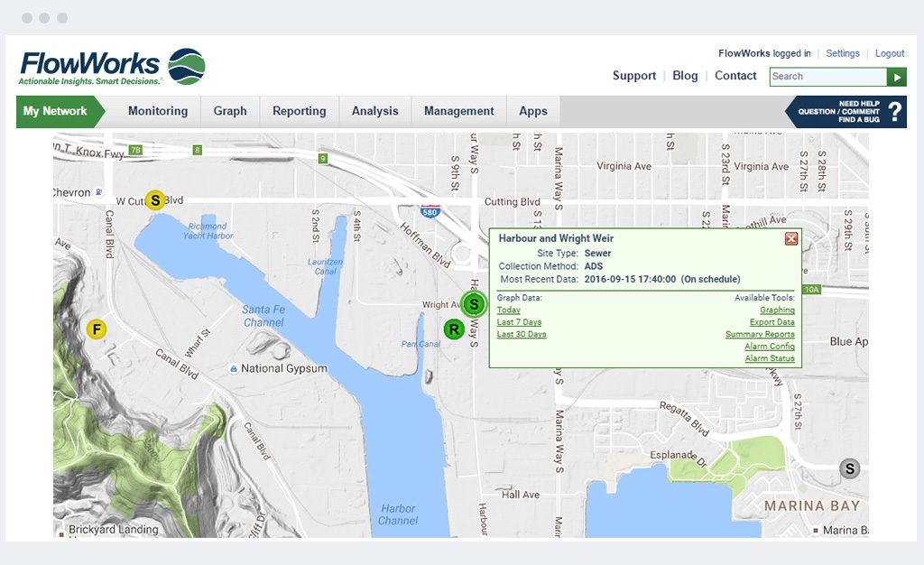
Task: Open the Reporting tab
Action: tap(300, 111)
